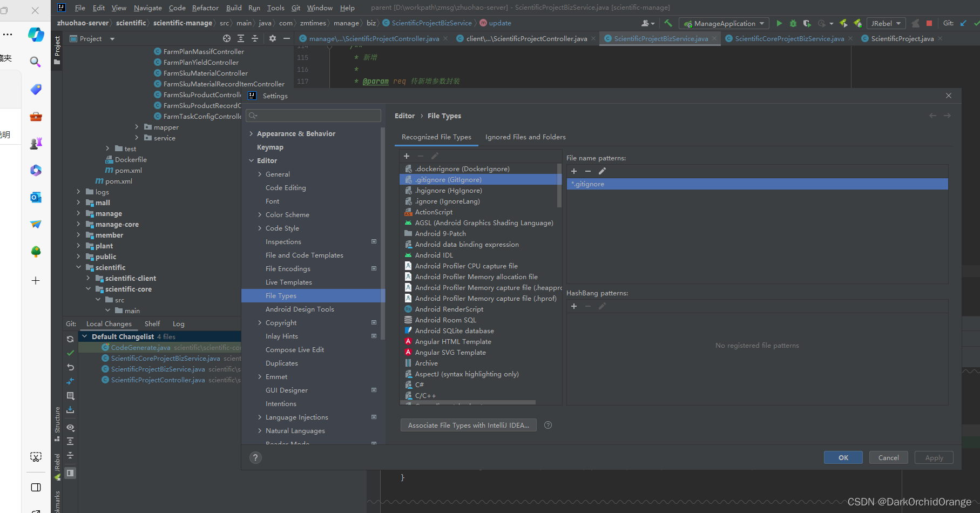
Task: Click the Commit checkmark icon
Action: [x=70, y=353]
